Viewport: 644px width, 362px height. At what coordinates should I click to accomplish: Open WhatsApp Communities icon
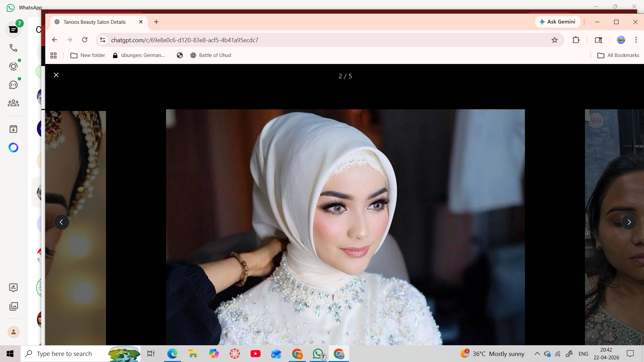point(13,103)
